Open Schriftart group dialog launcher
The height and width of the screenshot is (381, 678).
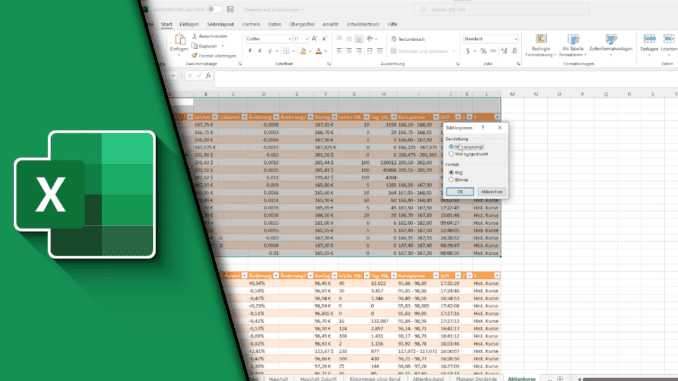329,64
